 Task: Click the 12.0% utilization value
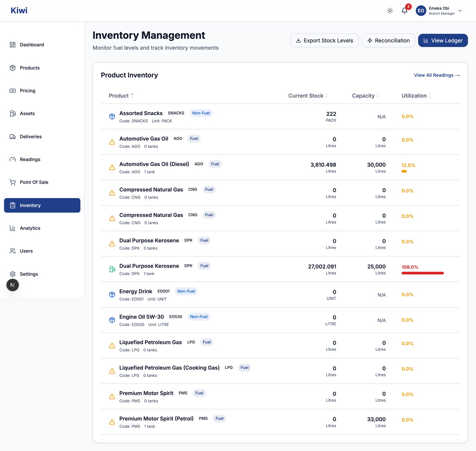408,165
